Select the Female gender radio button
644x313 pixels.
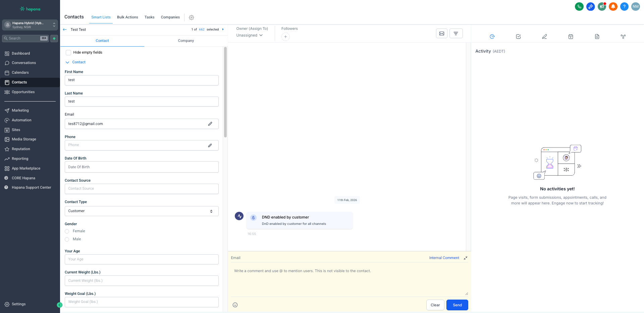pos(67,231)
